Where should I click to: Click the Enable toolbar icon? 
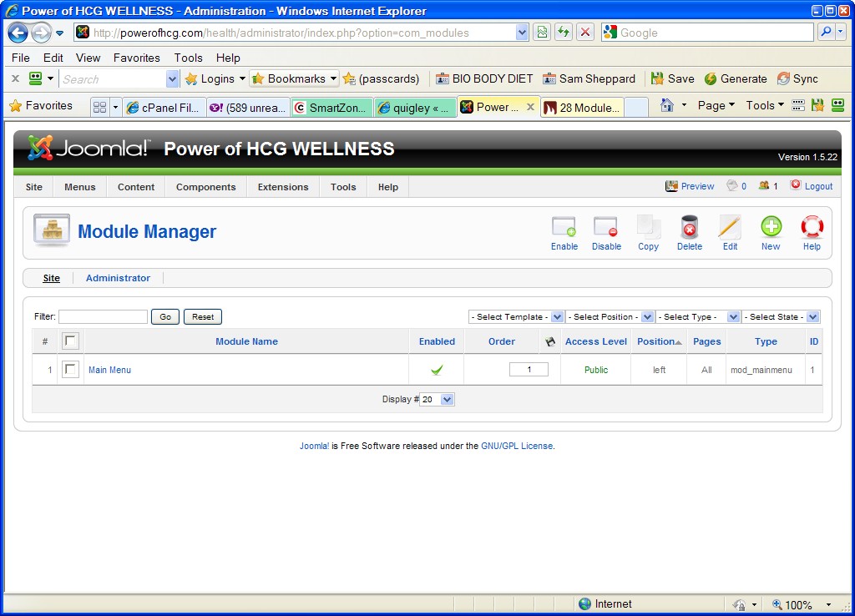(564, 233)
